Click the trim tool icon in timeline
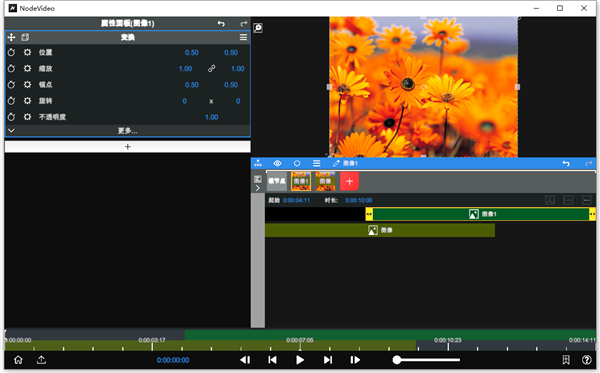The height and width of the screenshot is (373, 600). click(x=550, y=200)
